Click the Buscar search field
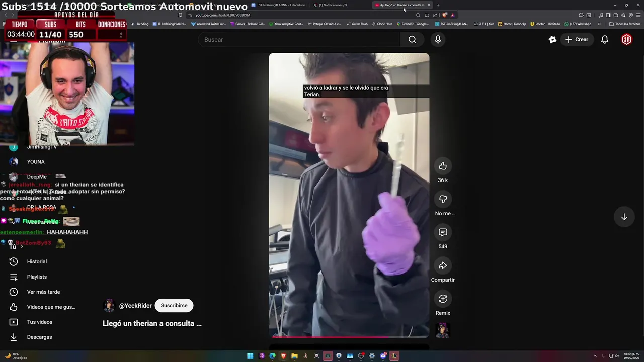The width and height of the screenshot is (644, 362). [x=299, y=40]
